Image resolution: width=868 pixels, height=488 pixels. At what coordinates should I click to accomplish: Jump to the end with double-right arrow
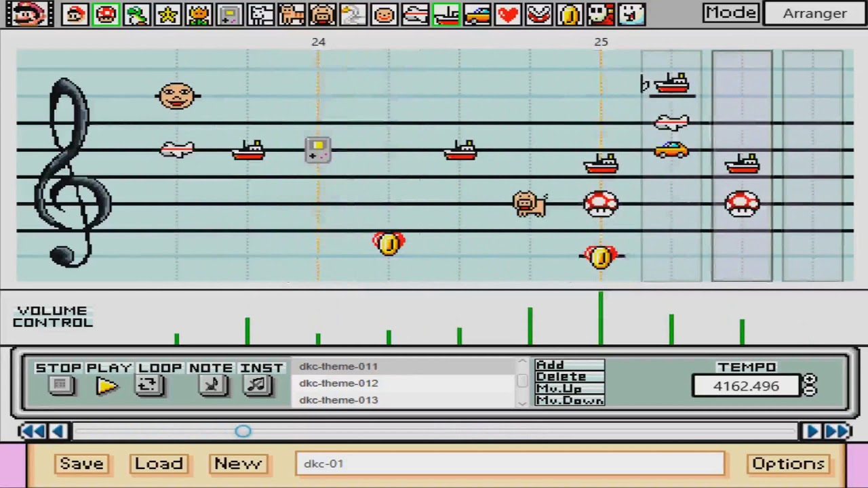837,431
